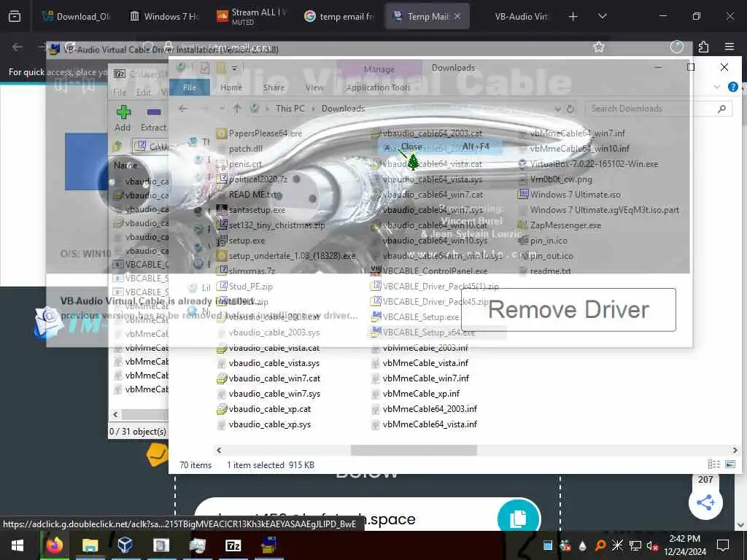Open the Home ribbon tab in explorer
Viewport: 747px width, 560px height.
pyautogui.click(x=231, y=87)
